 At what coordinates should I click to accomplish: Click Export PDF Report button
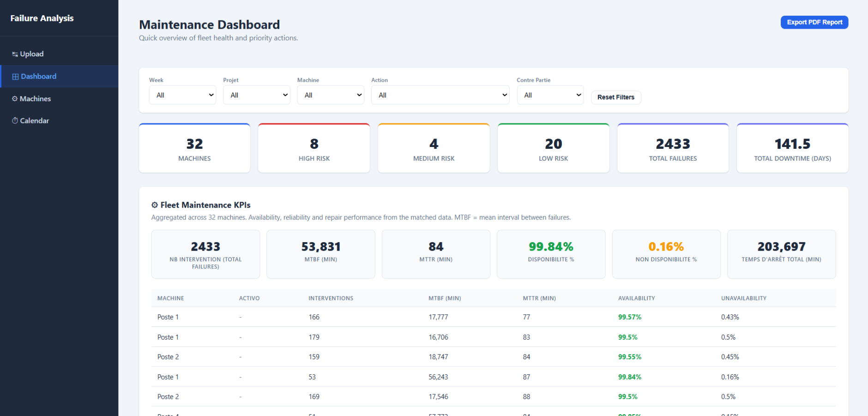(814, 22)
